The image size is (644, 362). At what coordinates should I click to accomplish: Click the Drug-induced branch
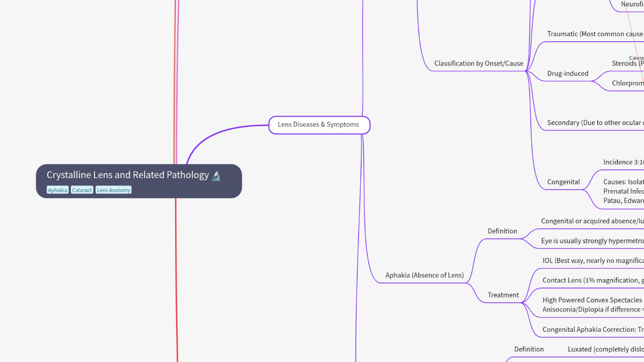(x=568, y=73)
